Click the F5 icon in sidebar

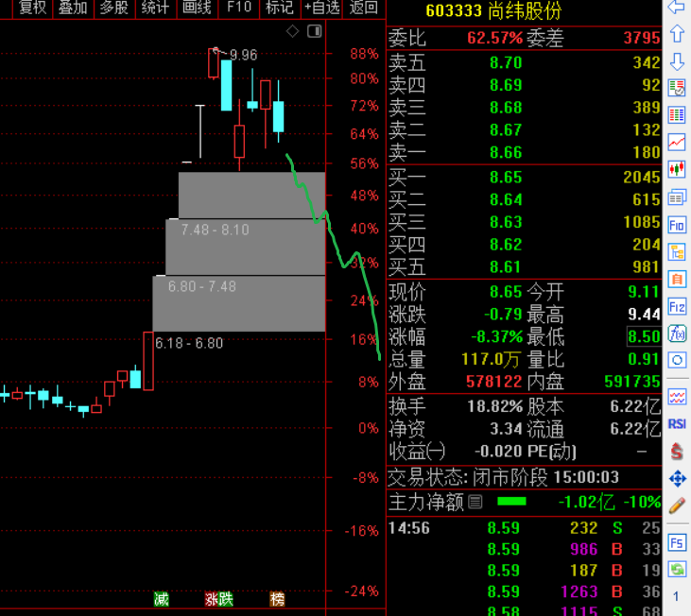click(677, 542)
